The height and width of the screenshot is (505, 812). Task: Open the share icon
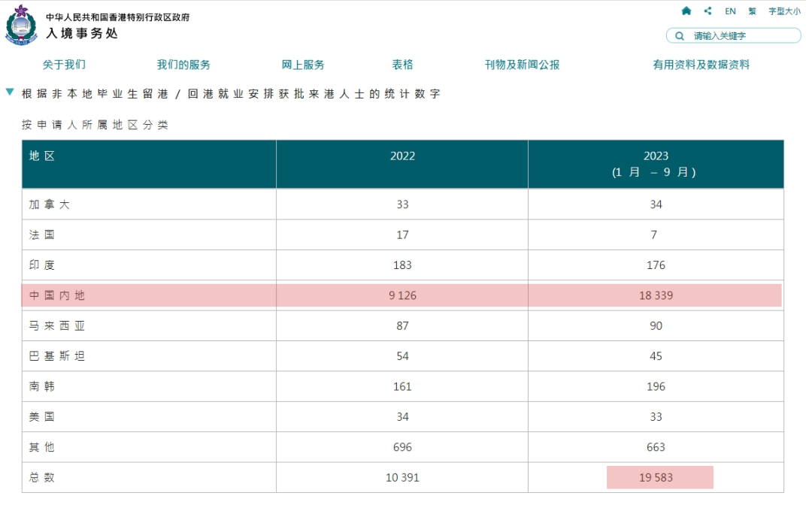coord(708,11)
